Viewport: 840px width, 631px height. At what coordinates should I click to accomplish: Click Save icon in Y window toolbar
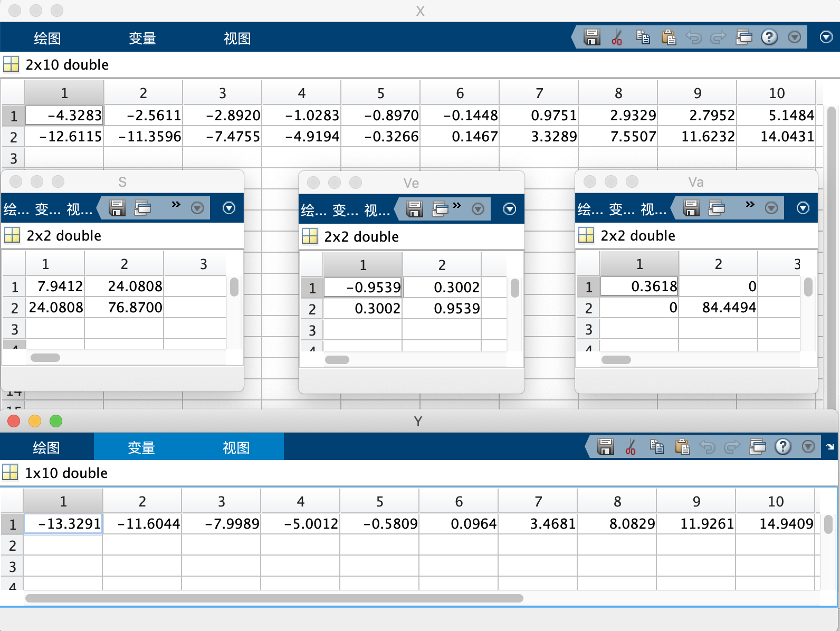pos(606,446)
